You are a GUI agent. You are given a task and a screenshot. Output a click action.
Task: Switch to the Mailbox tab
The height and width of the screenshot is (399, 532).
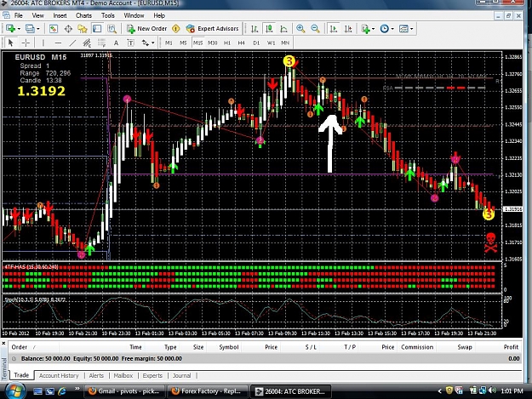(x=123, y=376)
